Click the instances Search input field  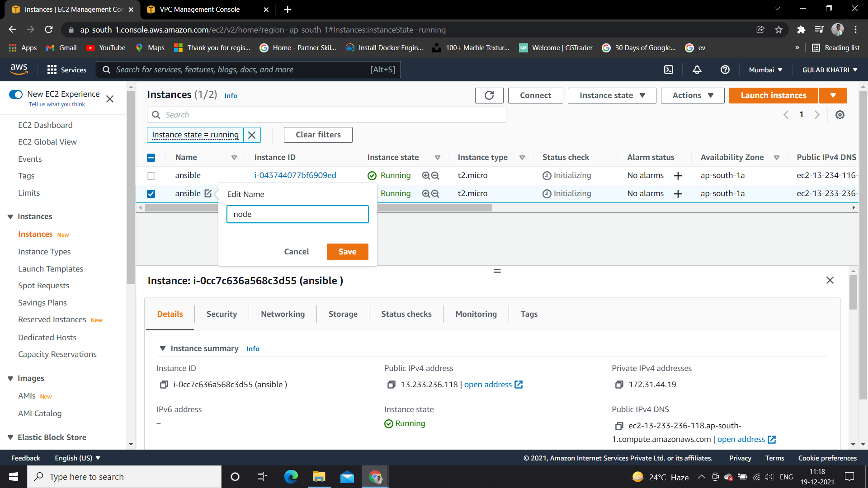tap(325, 114)
